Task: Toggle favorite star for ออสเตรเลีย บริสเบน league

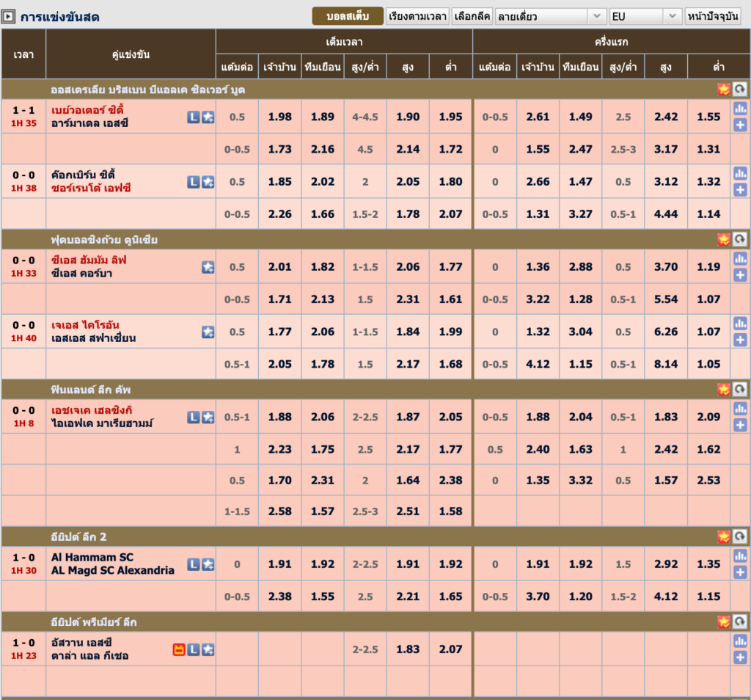Action: pos(724,89)
